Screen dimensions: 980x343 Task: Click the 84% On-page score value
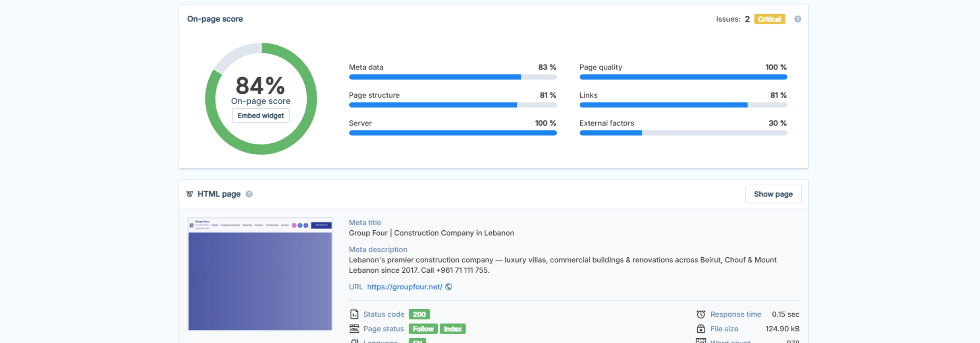pos(260,86)
